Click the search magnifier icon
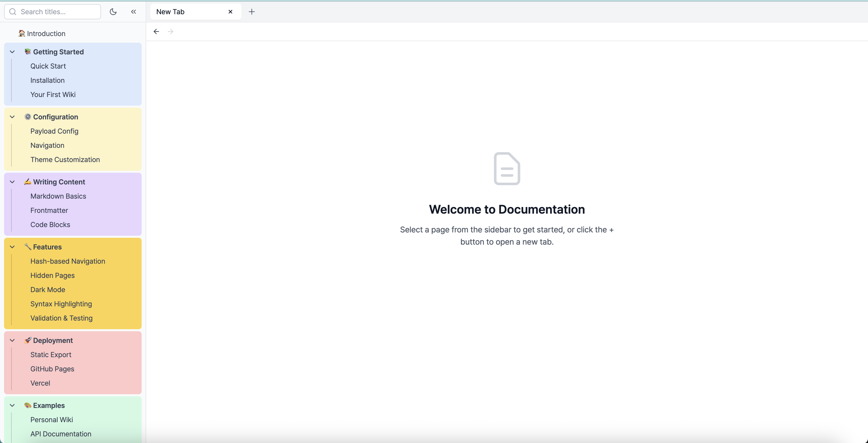The height and width of the screenshot is (443, 868). [x=13, y=12]
